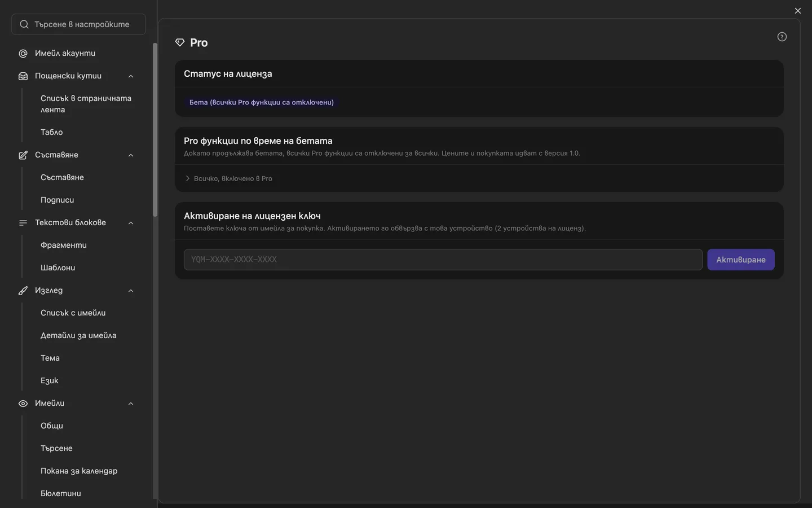This screenshot has height=508, width=812.
Task: Open the help question mark icon
Action: coord(782,37)
